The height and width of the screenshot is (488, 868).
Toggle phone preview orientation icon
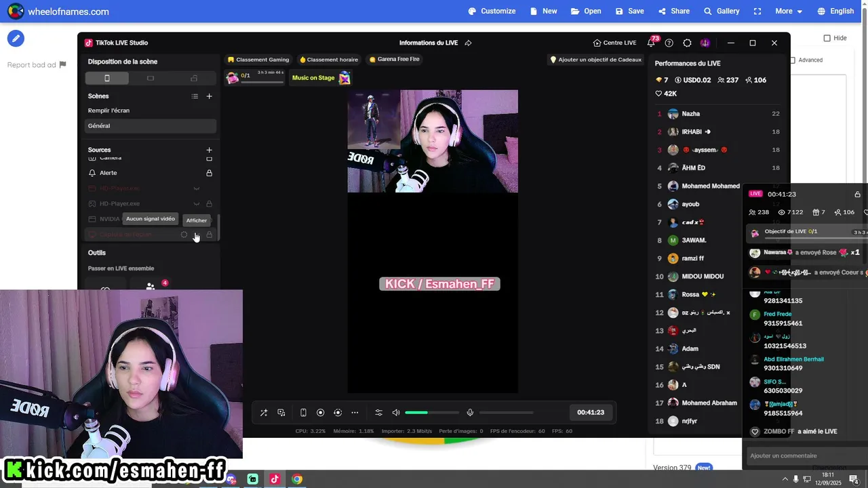[303, 413]
